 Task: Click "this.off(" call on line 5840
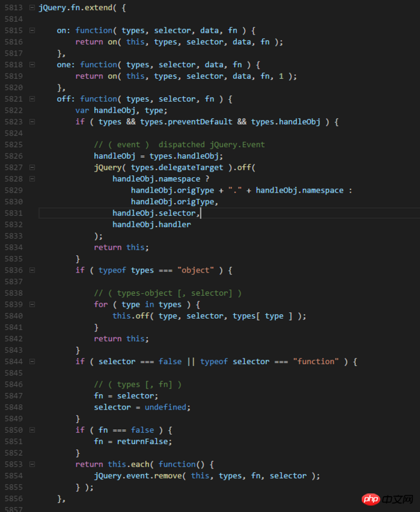click(133, 316)
